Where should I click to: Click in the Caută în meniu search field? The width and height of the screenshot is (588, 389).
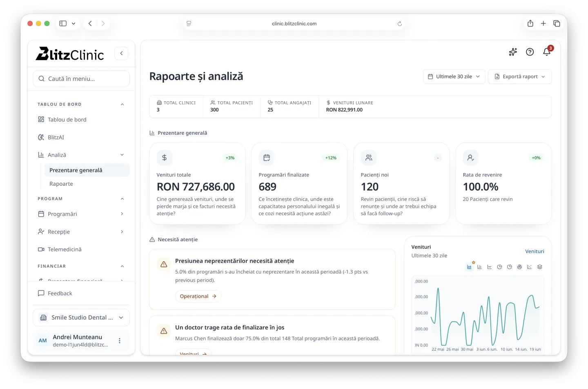coord(81,79)
